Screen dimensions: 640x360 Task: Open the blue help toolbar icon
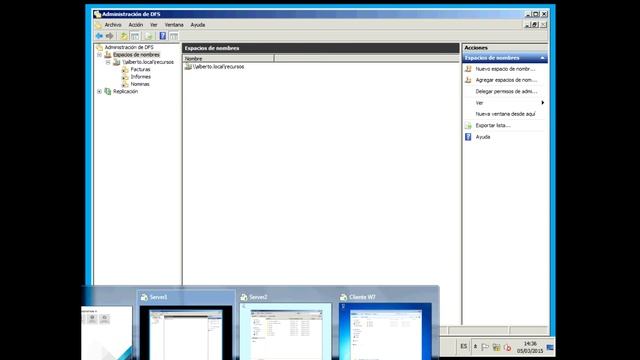click(x=162, y=36)
